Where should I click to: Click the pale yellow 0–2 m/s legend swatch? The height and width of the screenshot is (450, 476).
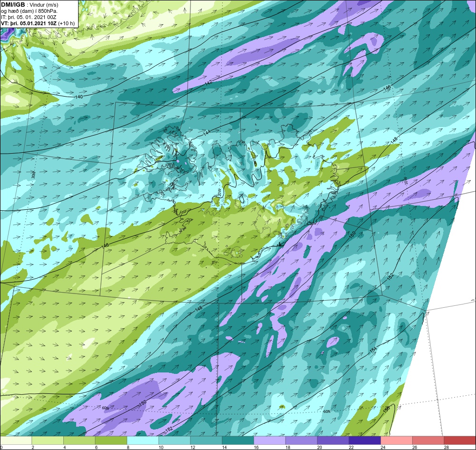point(16,440)
